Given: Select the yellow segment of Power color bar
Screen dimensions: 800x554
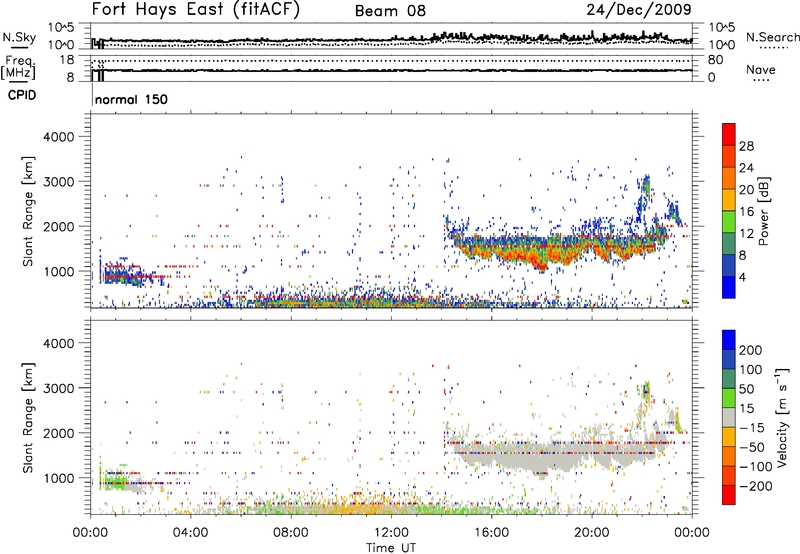Looking at the screenshot, I should pos(729,200).
